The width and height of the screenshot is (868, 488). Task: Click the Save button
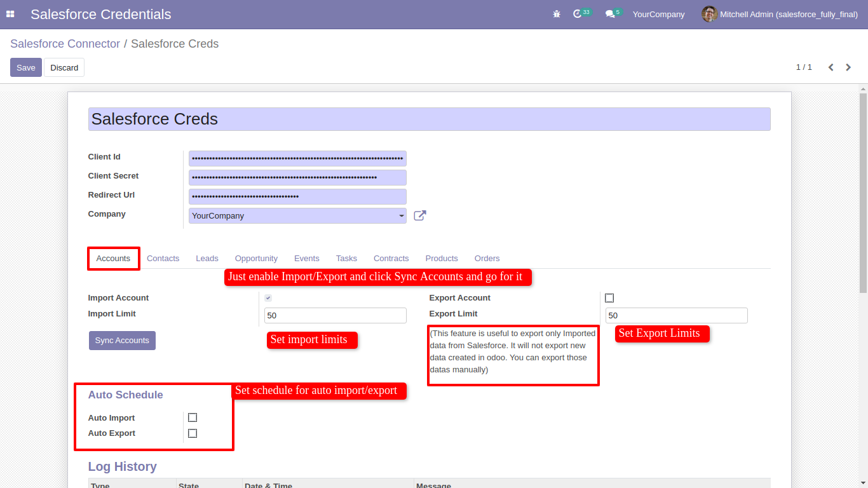pyautogui.click(x=26, y=67)
